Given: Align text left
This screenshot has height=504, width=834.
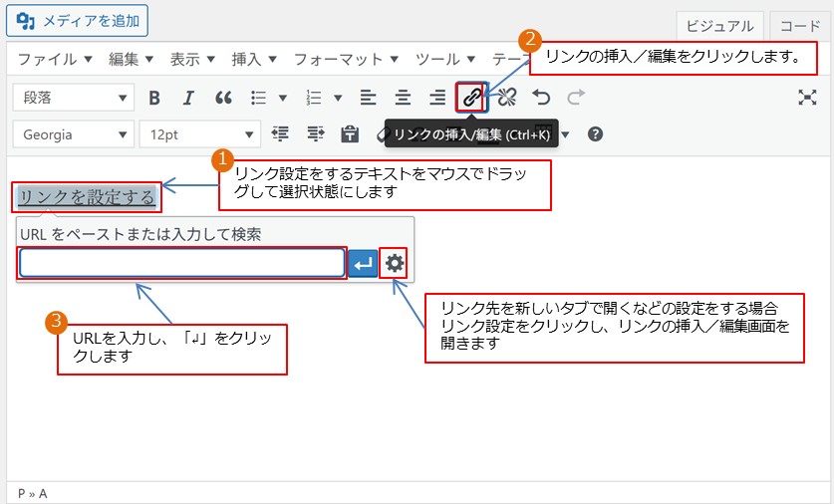Looking at the screenshot, I should pos(368,98).
